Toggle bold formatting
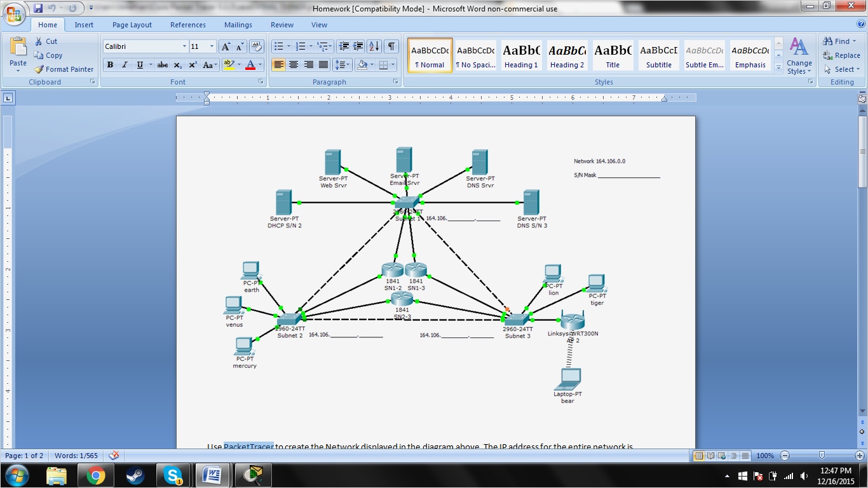 [109, 65]
